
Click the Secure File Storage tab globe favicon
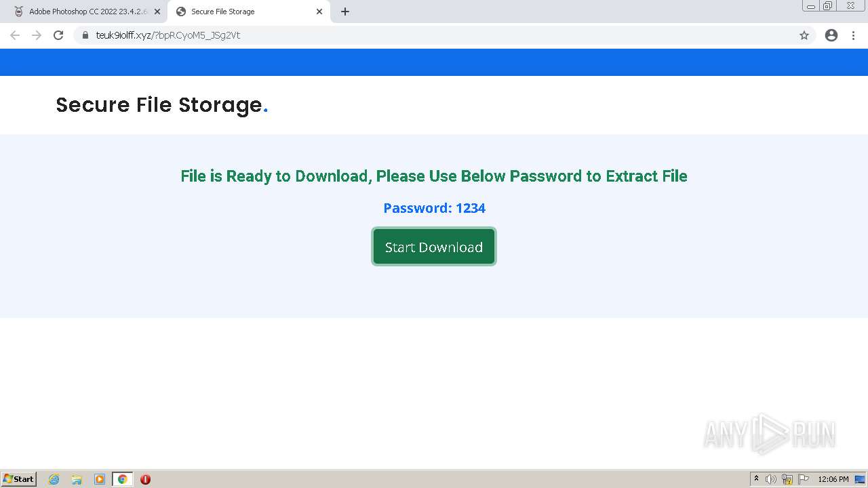[181, 12]
